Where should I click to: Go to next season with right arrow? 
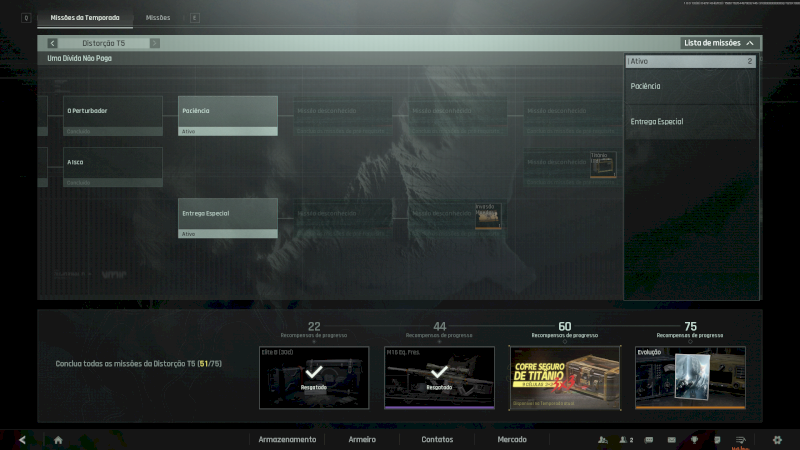(x=154, y=43)
